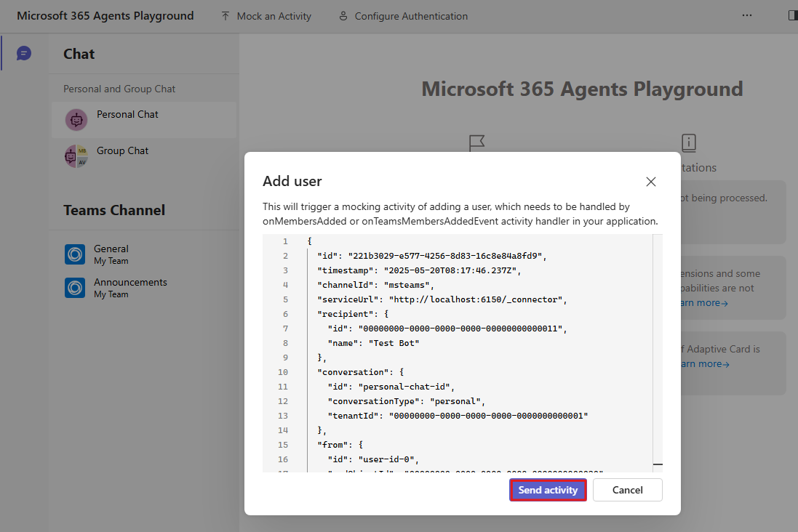Select the Chat icon in the left sidebar
Image resolution: width=798 pixels, height=532 pixels.
coord(24,53)
